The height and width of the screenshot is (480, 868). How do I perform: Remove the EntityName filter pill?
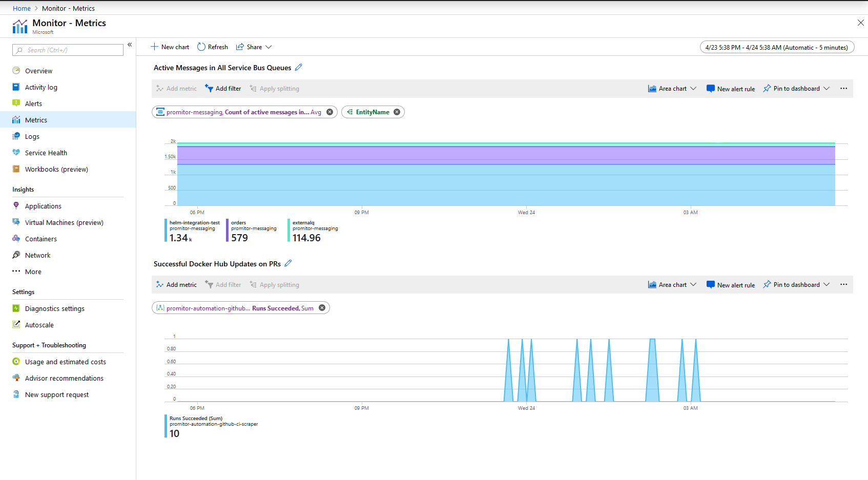(x=397, y=112)
